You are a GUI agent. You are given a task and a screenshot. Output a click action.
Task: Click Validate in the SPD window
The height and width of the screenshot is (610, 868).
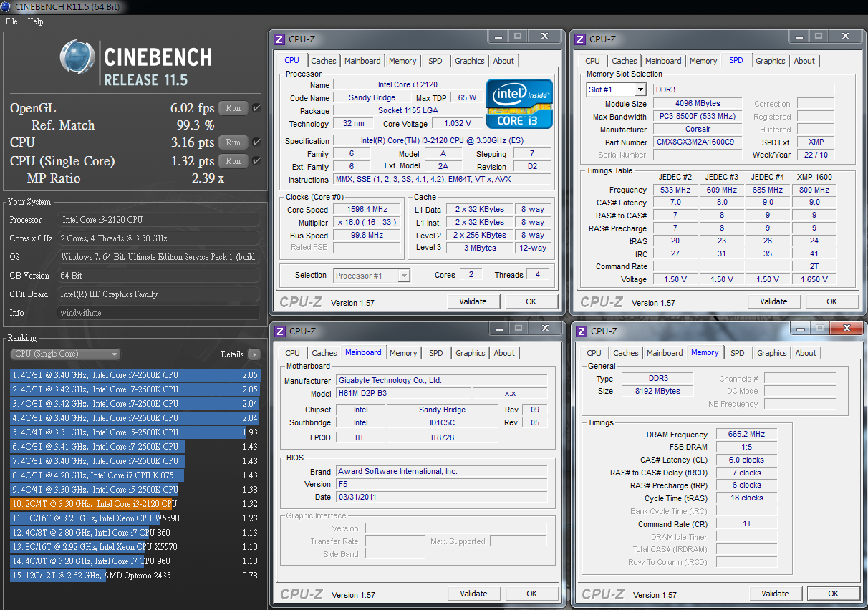click(x=773, y=301)
